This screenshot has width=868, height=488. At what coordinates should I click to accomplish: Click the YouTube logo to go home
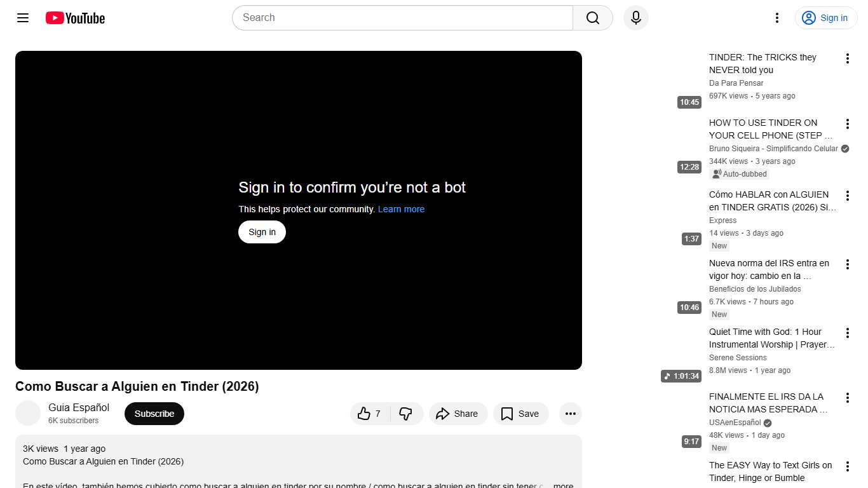click(x=75, y=18)
